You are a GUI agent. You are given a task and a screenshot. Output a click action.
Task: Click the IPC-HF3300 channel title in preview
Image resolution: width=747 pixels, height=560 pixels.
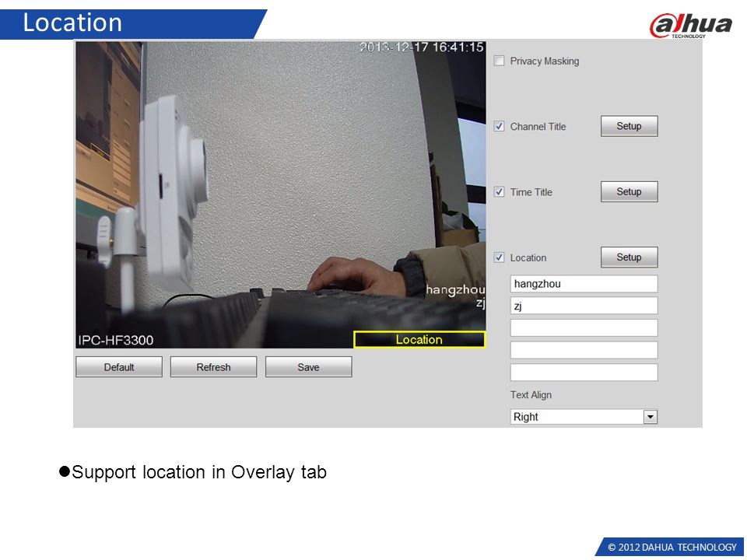(x=116, y=340)
